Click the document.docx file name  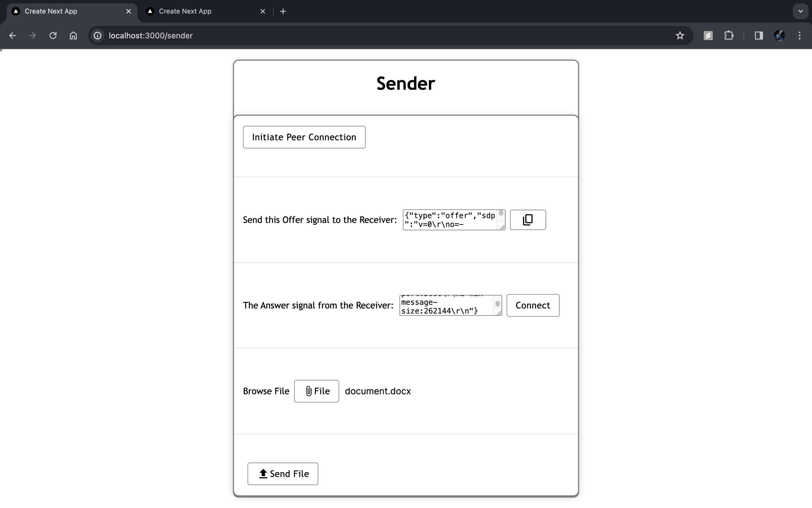click(x=378, y=391)
